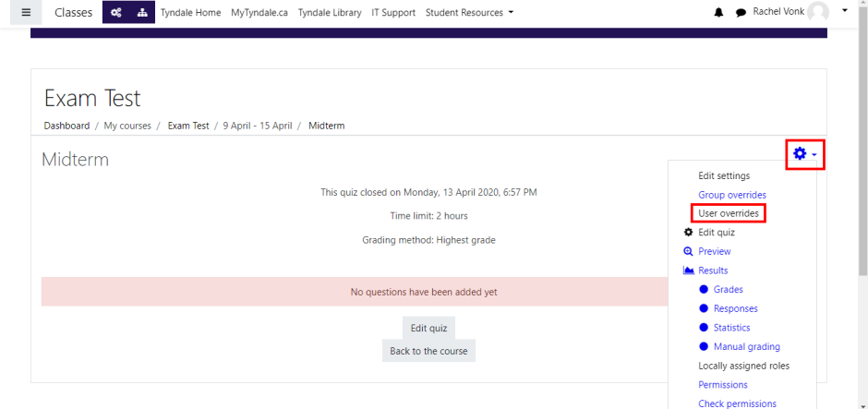Open the Statistics results report
The image size is (868, 409).
[731, 328]
